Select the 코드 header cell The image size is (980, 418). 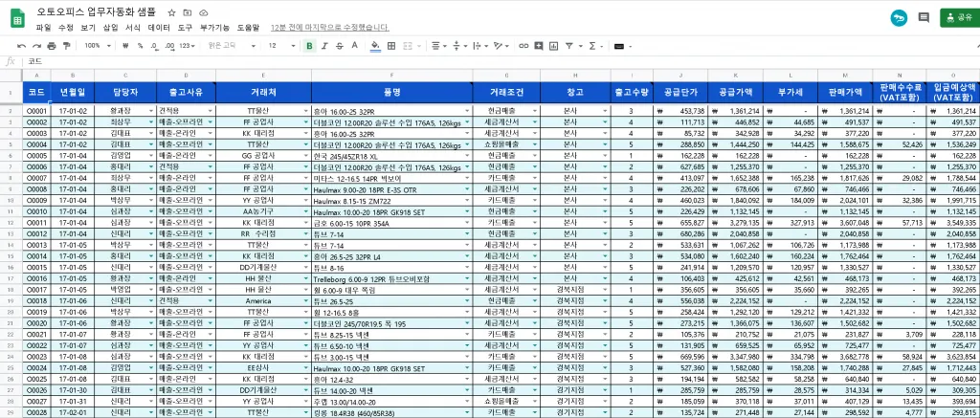[36, 93]
